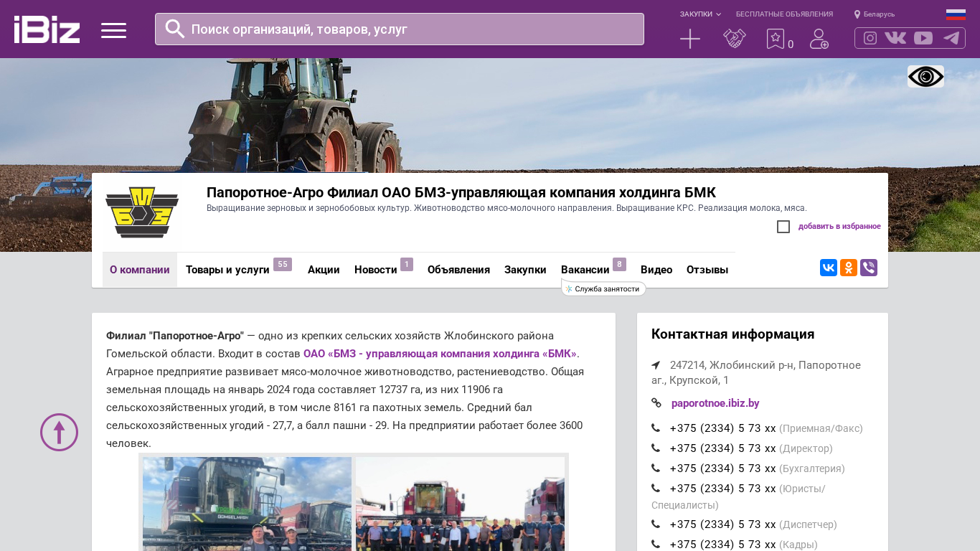980x551 pixels.
Task: Share page via Viber icon
Action: pyautogui.click(x=869, y=268)
